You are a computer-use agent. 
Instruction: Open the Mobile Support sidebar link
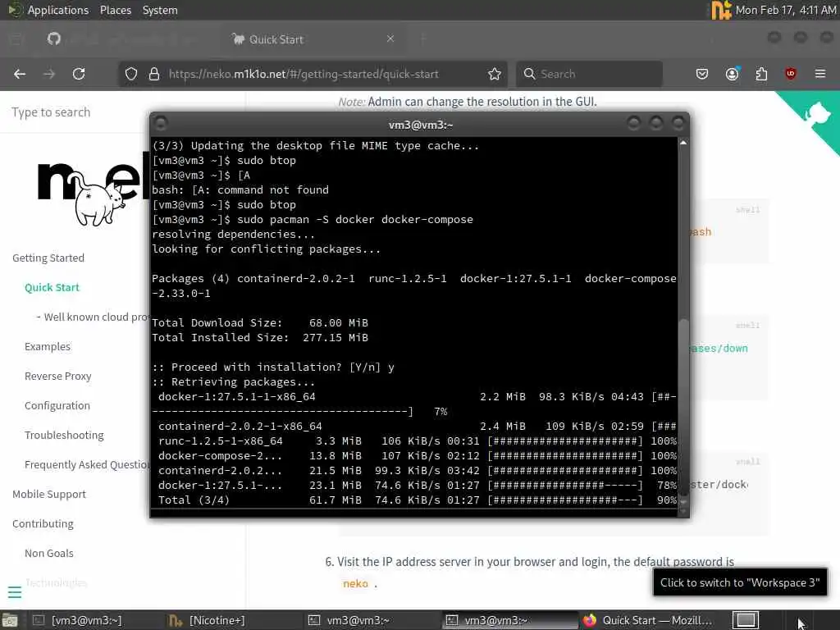(49, 493)
